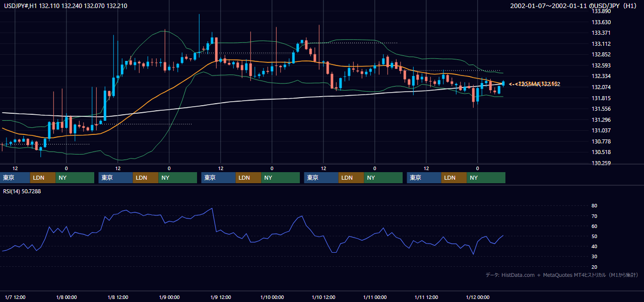Image resolution: width=644 pixels, height=302 pixels.
Task: Click the 130.778 price axis label
Action: click(601, 141)
